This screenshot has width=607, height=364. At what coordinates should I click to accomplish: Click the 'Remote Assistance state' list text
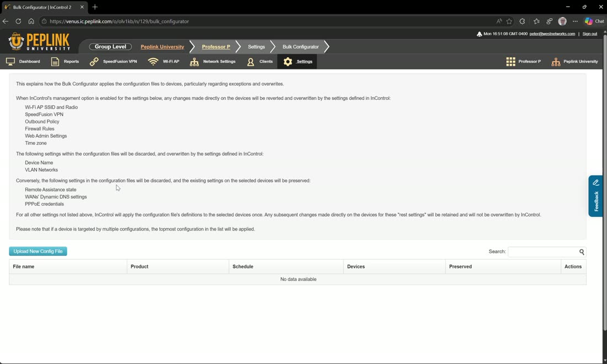point(50,190)
